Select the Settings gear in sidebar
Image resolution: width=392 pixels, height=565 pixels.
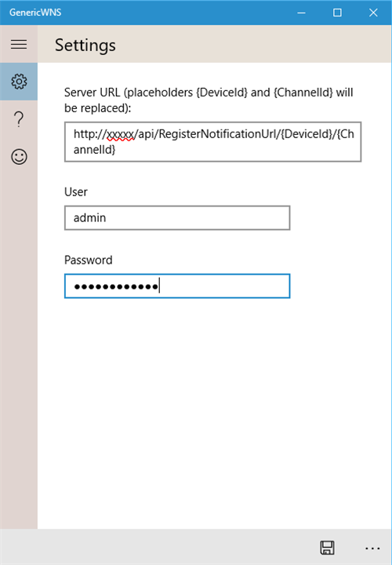(x=19, y=82)
